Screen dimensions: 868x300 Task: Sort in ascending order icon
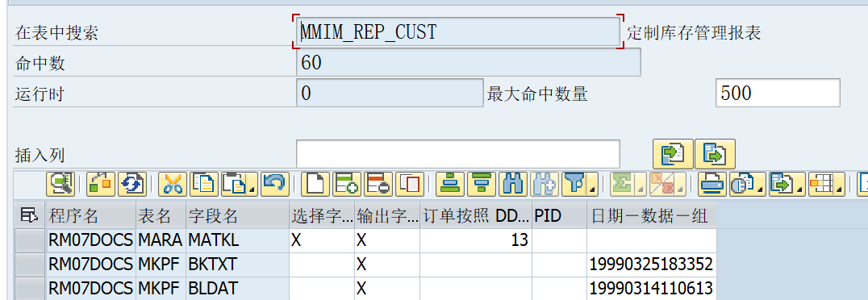[x=450, y=185]
